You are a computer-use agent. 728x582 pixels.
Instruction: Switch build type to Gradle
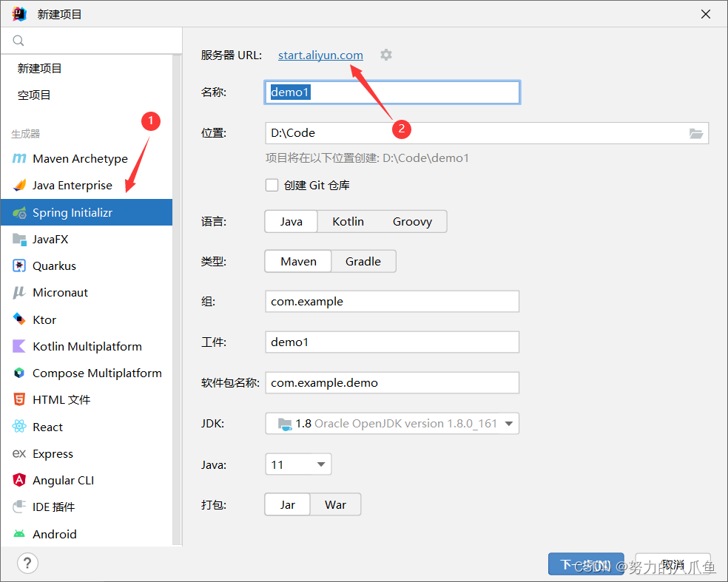click(363, 261)
